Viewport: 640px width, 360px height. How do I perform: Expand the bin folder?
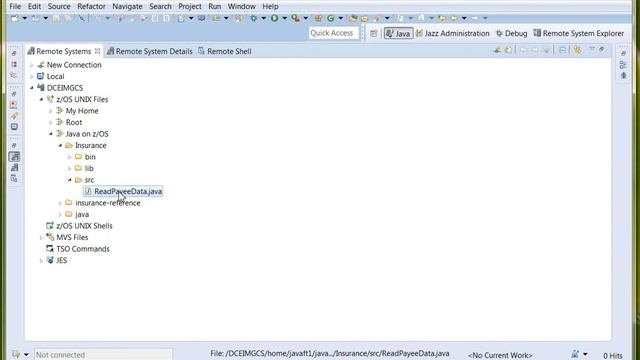69,157
